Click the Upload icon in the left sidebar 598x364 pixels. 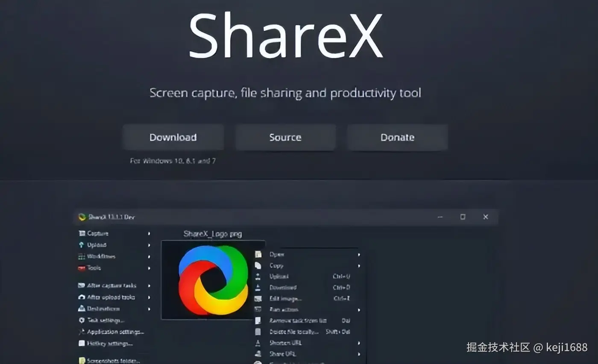click(x=82, y=245)
